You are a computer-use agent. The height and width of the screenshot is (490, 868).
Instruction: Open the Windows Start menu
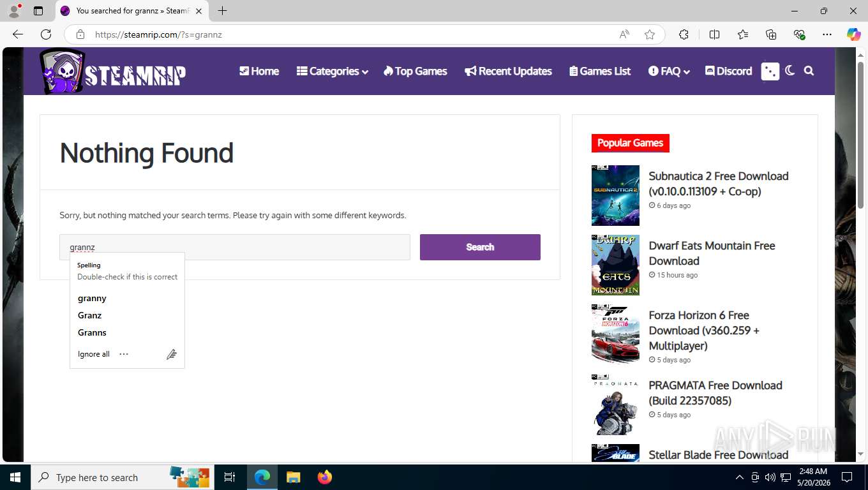[x=15, y=477]
